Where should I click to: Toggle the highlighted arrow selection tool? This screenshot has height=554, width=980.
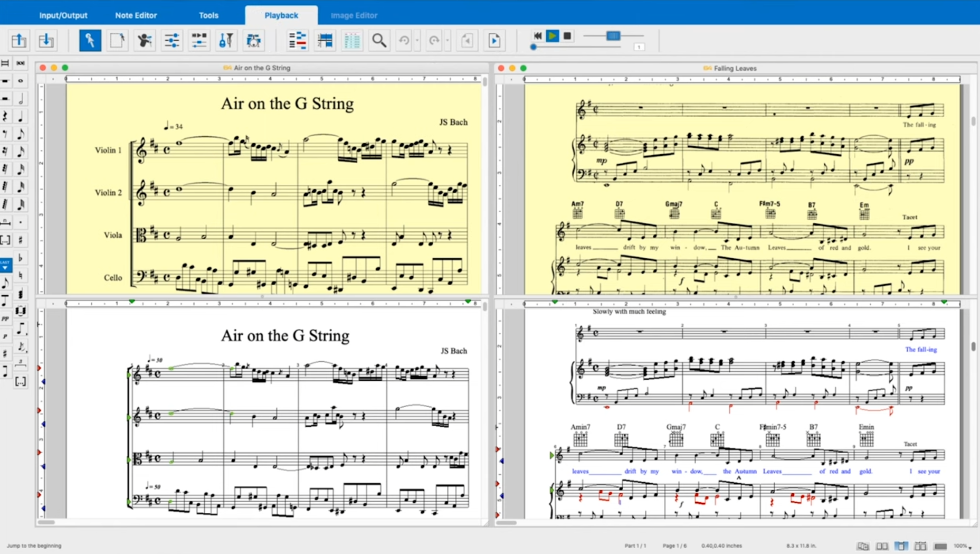(90, 41)
